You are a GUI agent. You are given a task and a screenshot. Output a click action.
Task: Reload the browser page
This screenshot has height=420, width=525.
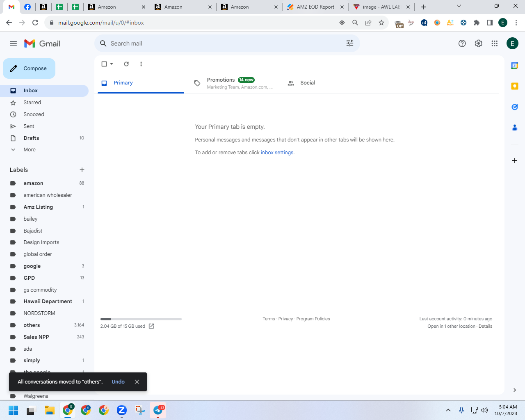coord(35,23)
